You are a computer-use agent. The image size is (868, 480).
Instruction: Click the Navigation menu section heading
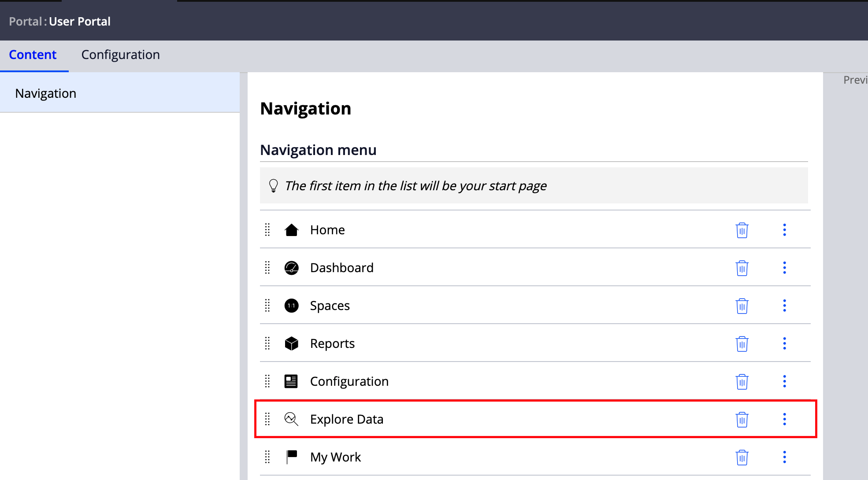click(318, 150)
